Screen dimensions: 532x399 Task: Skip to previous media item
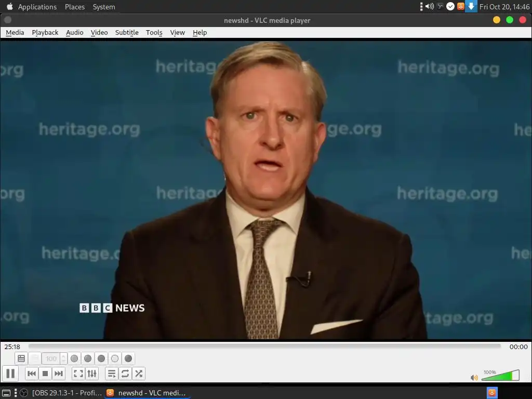[x=32, y=374]
